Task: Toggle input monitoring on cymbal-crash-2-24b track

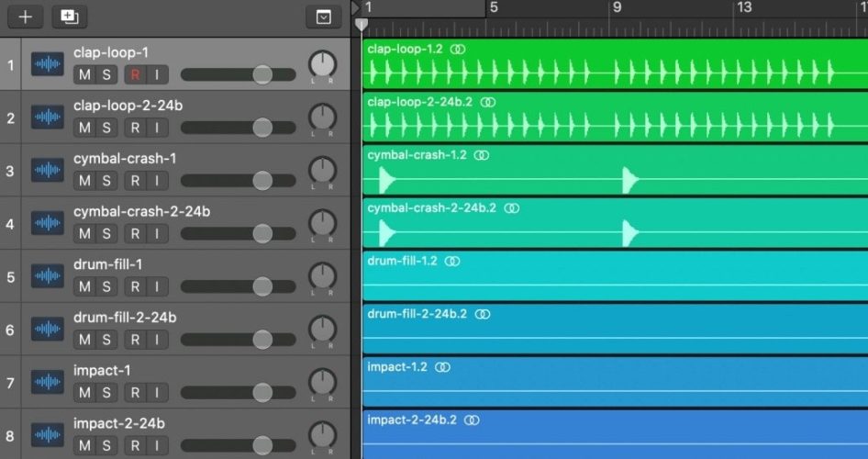Action: [x=157, y=234]
